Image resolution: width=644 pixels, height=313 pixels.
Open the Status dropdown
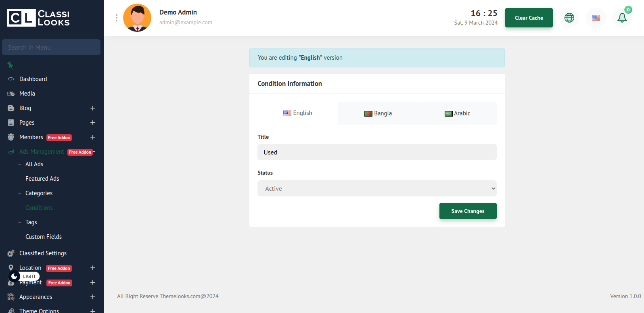[x=376, y=188]
